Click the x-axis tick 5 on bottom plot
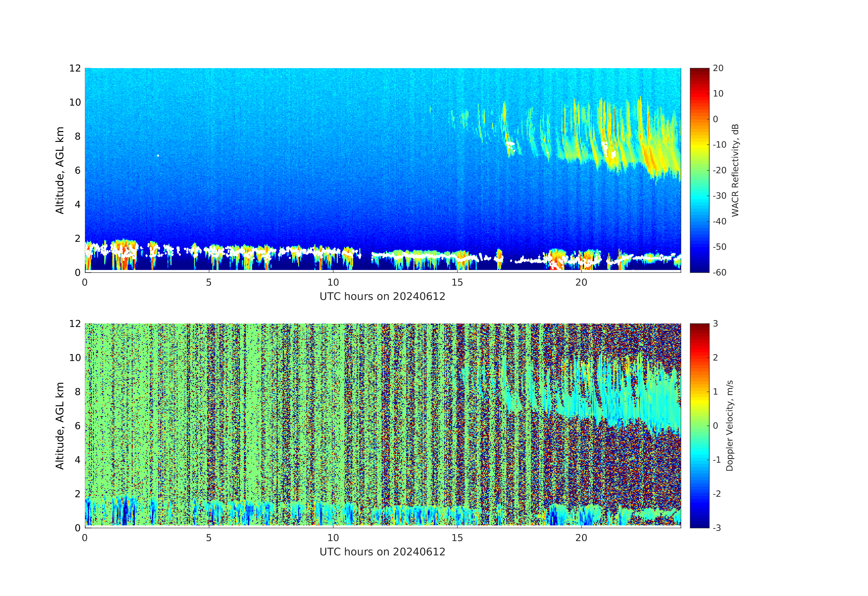 209,538
